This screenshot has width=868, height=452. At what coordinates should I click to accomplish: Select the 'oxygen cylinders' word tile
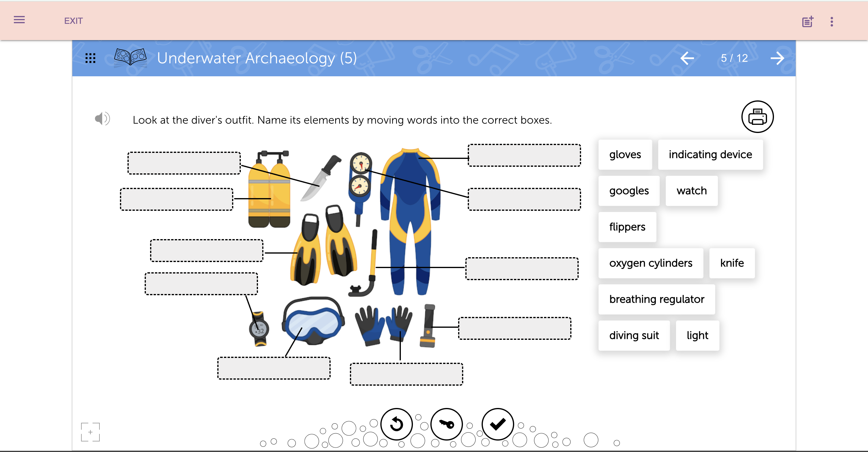(x=651, y=263)
